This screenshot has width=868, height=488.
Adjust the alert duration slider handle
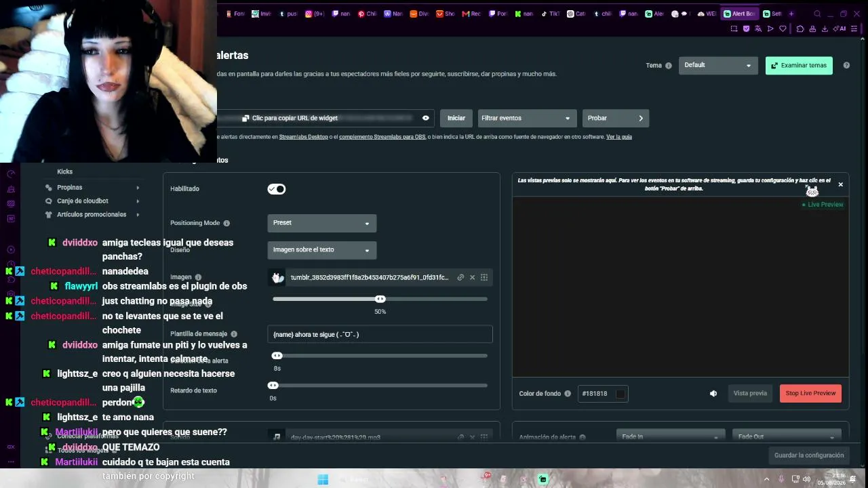(x=277, y=356)
